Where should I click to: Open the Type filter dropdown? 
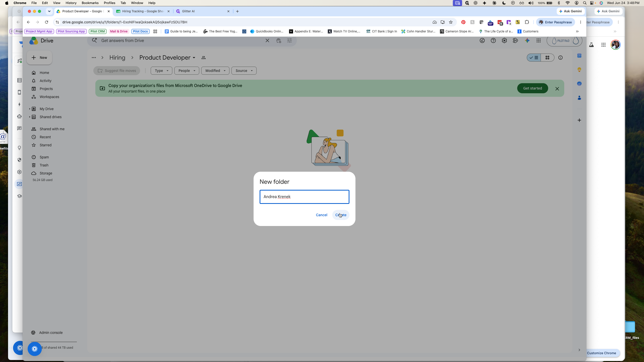(x=161, y=71)
